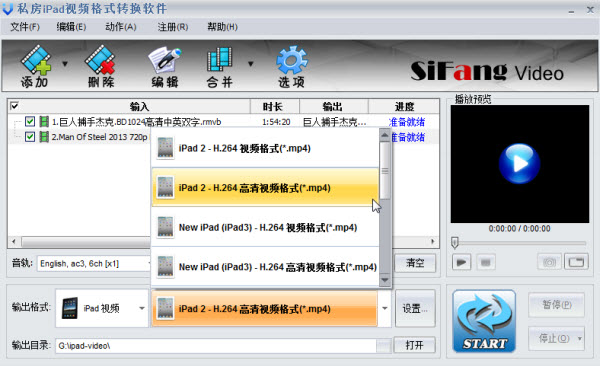Start conversion with the START button
This screenshot has width=600, height=366.
point(484,321)
